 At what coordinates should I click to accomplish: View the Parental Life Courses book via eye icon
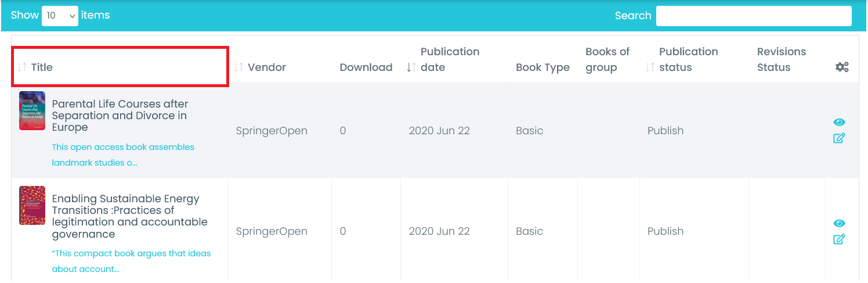[x=839, y=122]
